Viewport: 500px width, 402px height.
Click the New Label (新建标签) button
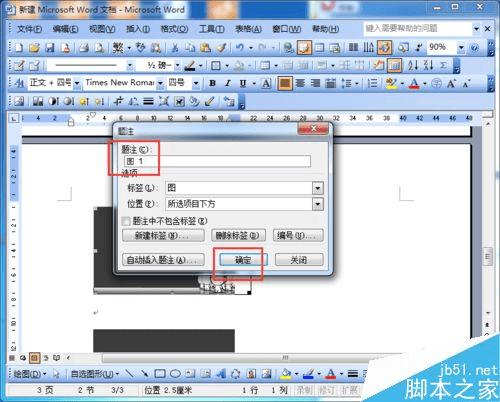tap(163, 236)
